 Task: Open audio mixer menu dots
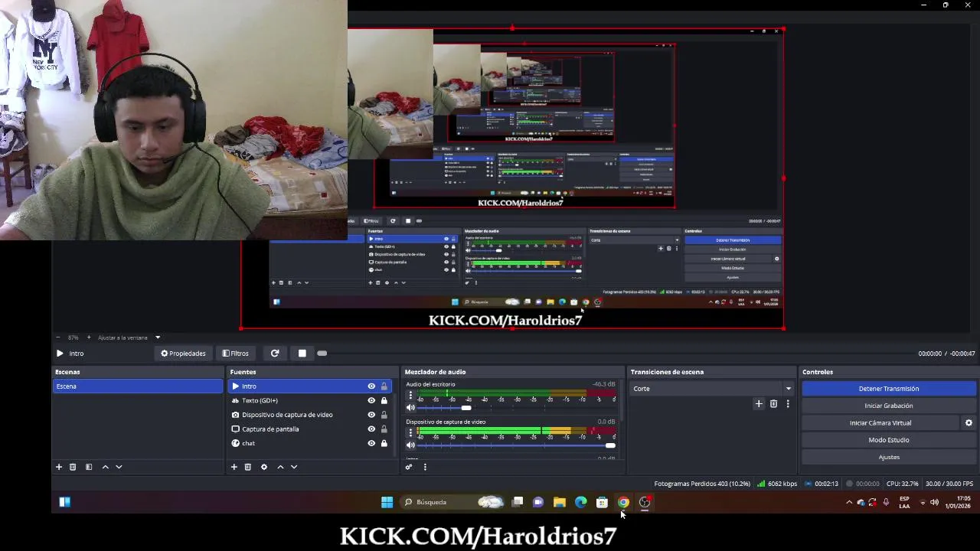[425, 467]
